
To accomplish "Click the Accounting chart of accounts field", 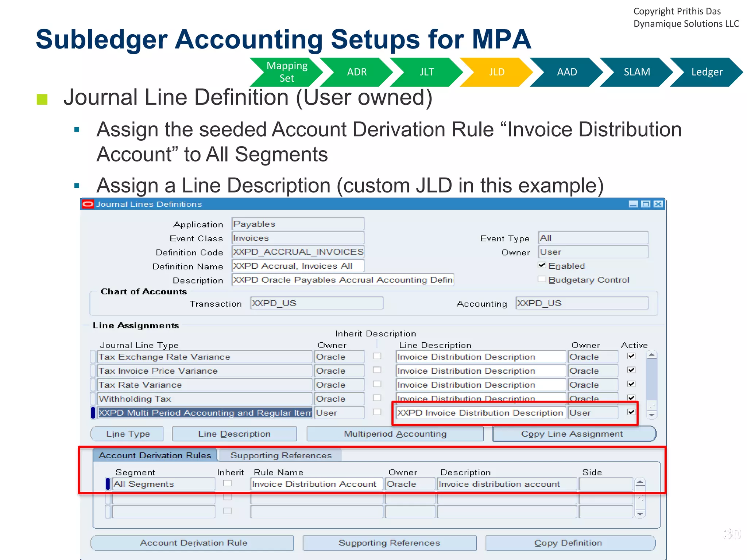I will click(x=582, y=303).
